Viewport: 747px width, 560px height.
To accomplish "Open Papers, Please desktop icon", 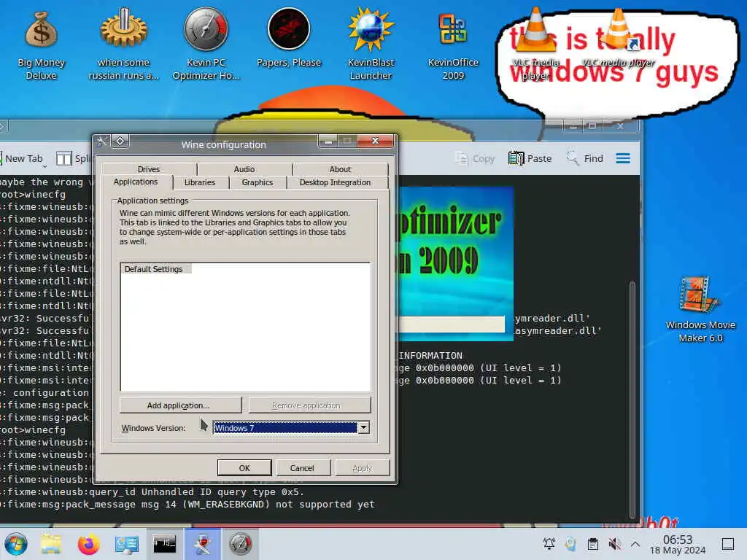I will click(x=289, y=38).
